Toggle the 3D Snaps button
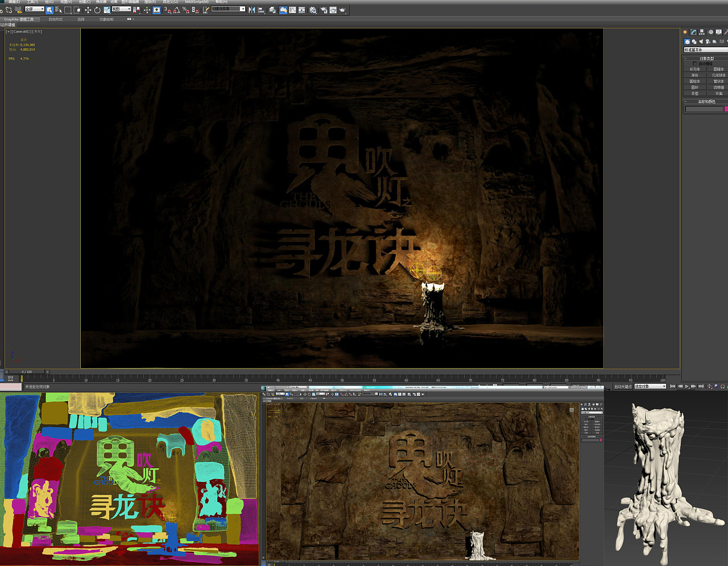The image size is (728, 566). (x=167, y=10)
